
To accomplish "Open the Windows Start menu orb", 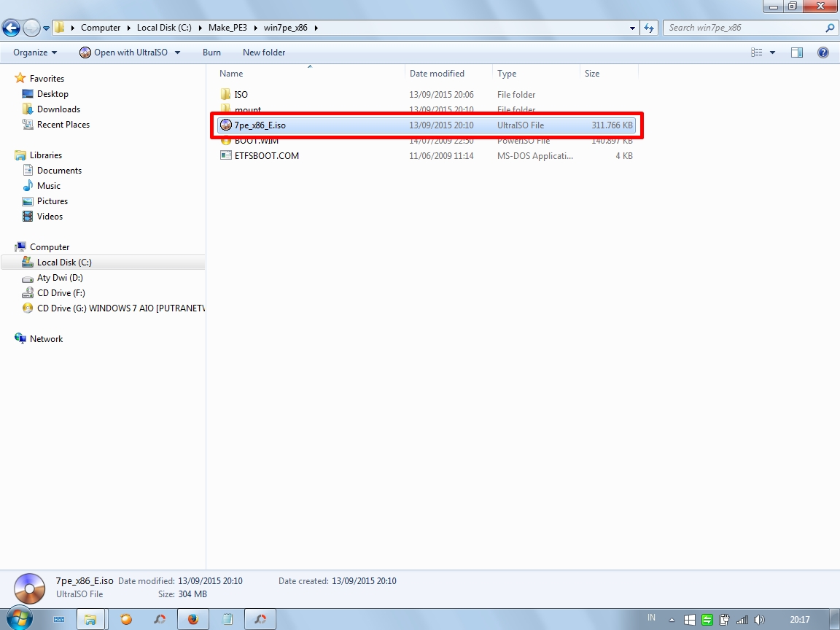I will [x=19, y=619].
